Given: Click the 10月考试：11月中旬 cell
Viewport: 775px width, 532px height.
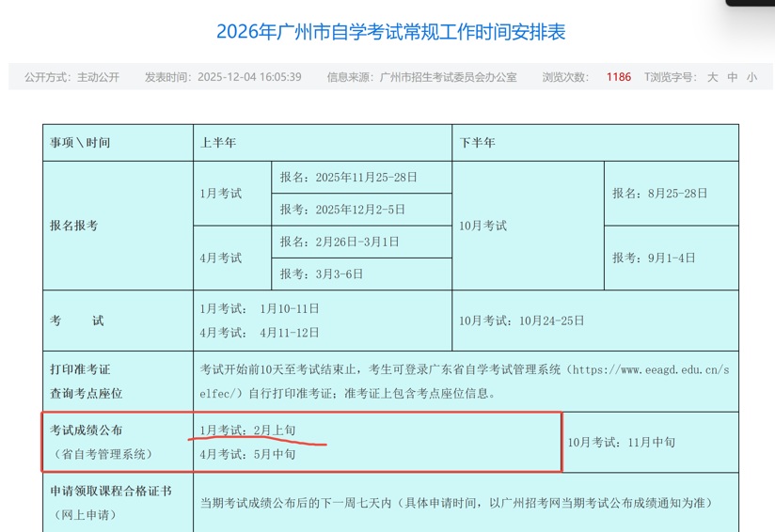Looking at the screenshot, I should [x=621, y=442].
